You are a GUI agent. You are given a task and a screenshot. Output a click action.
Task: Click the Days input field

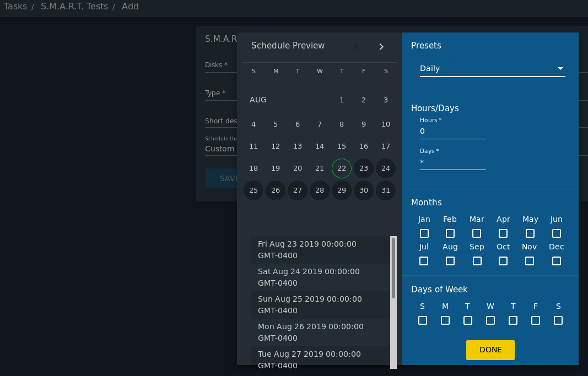click(452, 162)
